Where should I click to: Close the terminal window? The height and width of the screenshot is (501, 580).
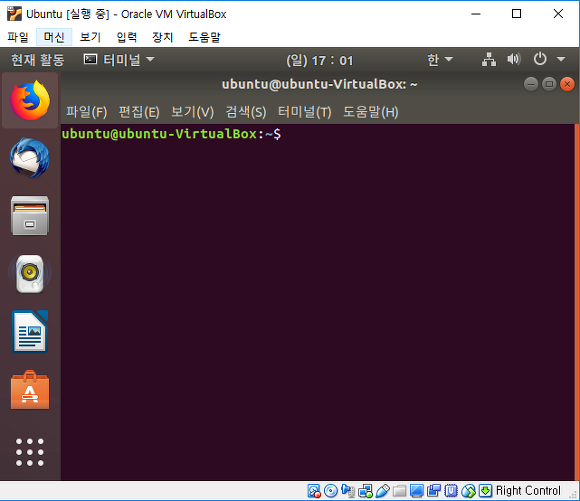[567, 84]
